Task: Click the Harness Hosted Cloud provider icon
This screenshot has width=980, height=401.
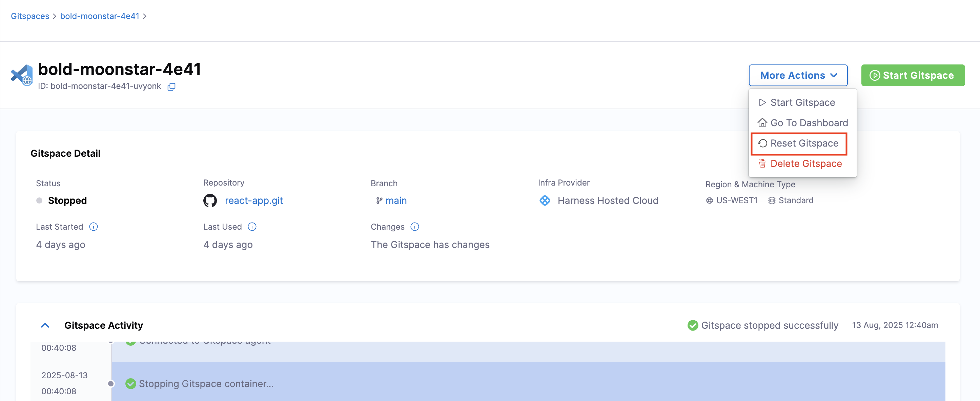Action: [545, 201]
